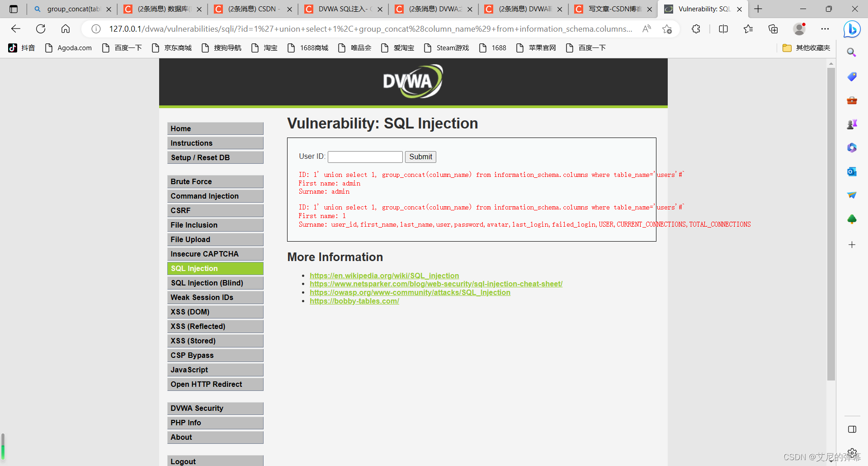Open sidebar Games chess icon
868x466 pixels.
pyautogui.click(x=852, y=124)
